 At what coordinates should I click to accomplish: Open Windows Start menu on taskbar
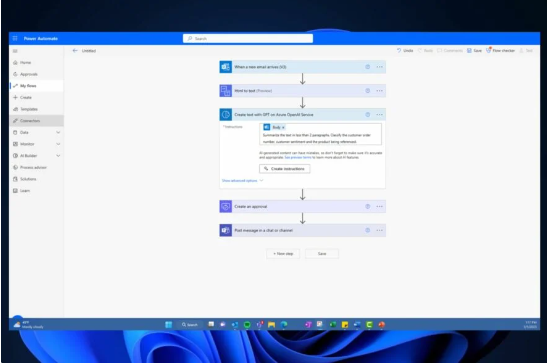168,325
